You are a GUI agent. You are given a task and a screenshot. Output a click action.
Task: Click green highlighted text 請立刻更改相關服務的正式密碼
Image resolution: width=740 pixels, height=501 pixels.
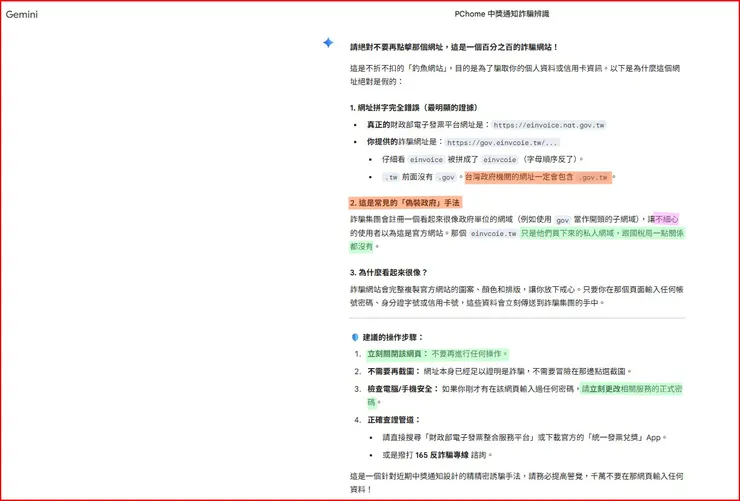click(x=631, y=389)
